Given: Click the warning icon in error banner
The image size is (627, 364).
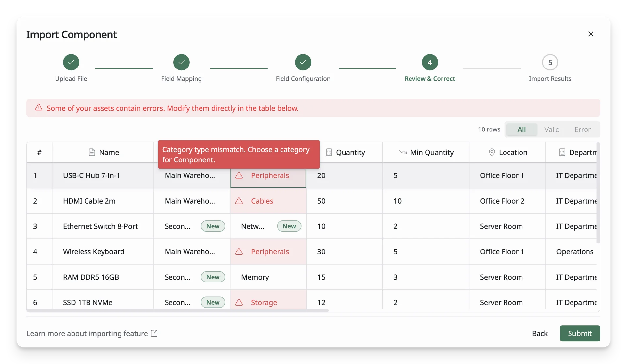Looking at the screenshot, I should point(39,107).
